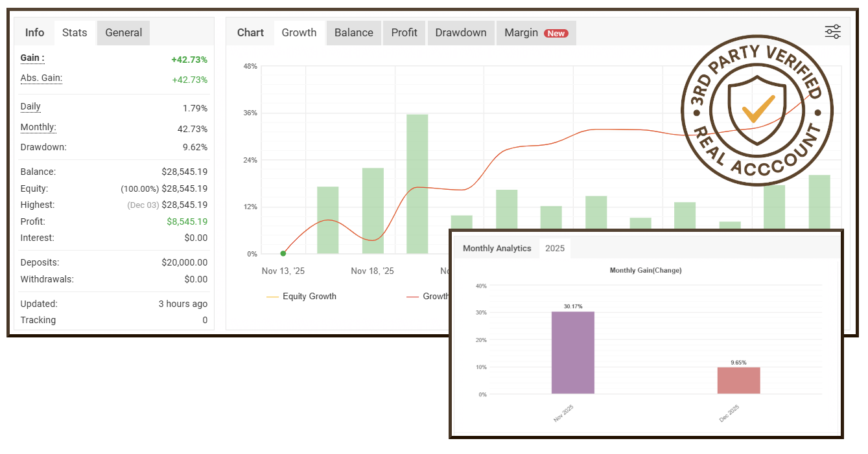Open the Drawdown chart tab
The image size is (868, 454).
pos(460,32)
